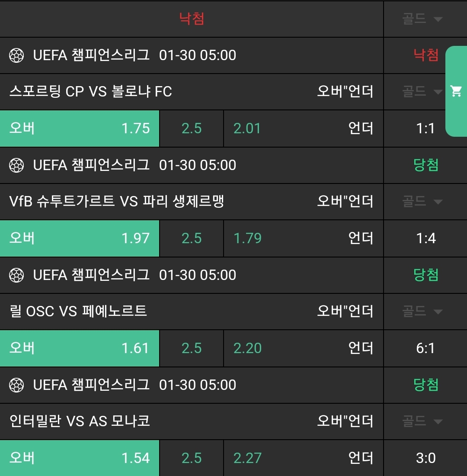Open 골드 dropdown in Lille OSC row
This screenshot has height=476, width=467.
422,312
